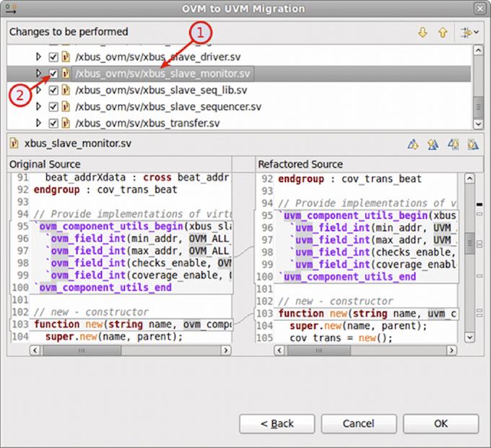Uncheck the xbus_transfer.sv checkbox
491x448 pixels.
click(53, 123)
